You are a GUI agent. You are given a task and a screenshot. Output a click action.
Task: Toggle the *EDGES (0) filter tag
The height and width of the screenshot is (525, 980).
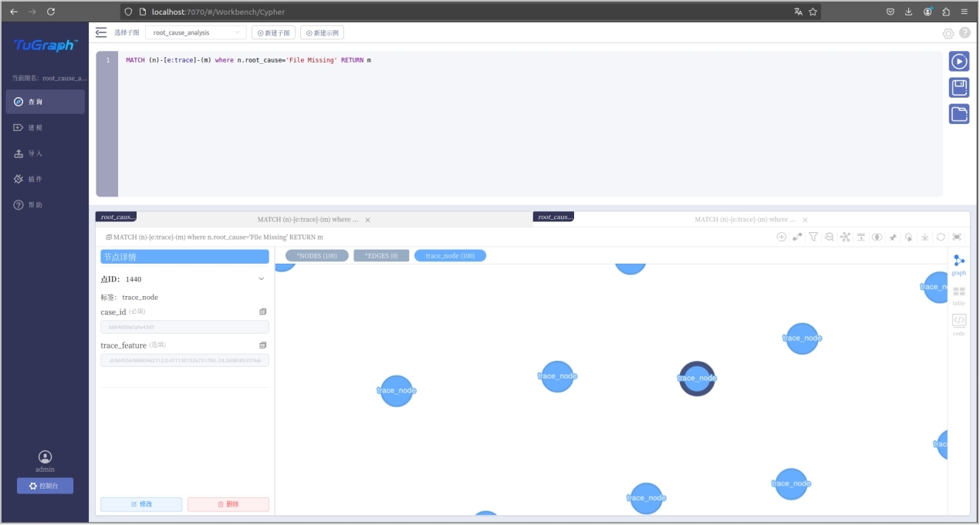(381, 256)
